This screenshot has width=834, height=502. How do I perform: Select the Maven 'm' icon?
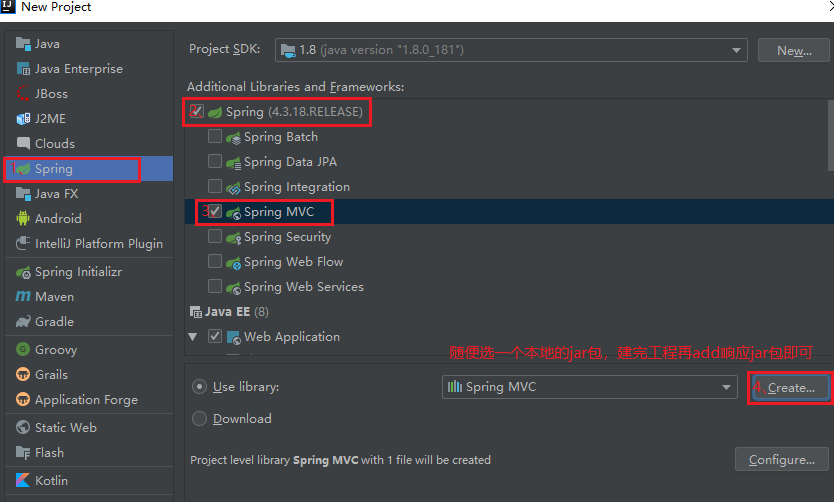coord(23,297)
